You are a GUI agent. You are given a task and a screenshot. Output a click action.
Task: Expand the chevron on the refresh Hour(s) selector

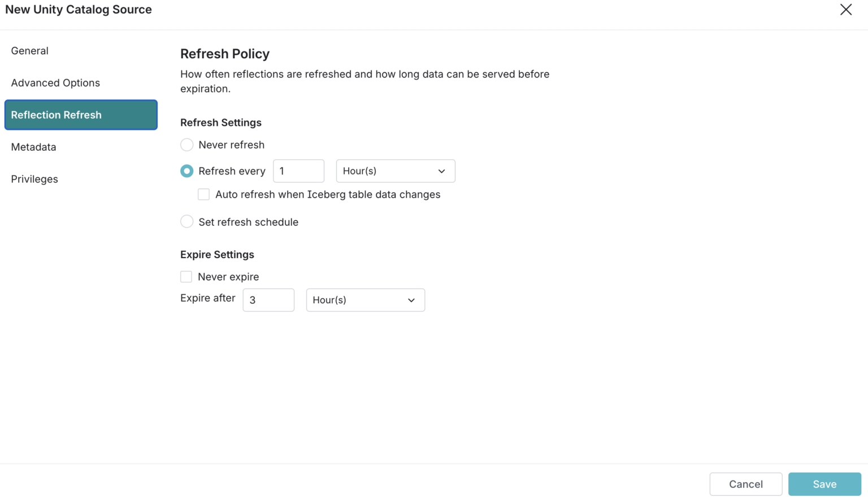pyautogui.click(x=441, y=171)
